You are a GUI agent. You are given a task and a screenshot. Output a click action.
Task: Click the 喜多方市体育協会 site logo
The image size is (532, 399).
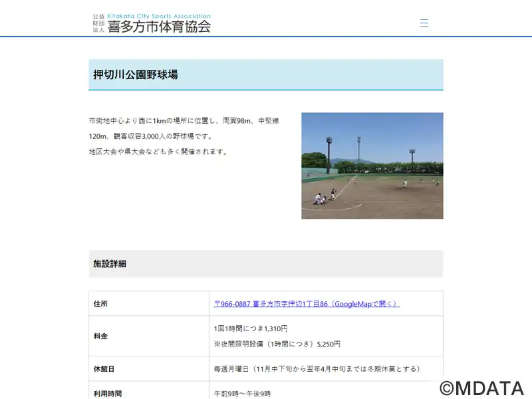coord(152,23)
